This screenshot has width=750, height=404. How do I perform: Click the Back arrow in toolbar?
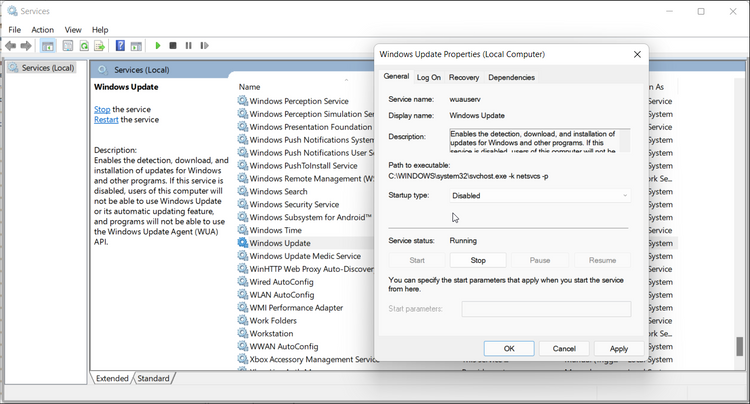[x=11, y=46]
